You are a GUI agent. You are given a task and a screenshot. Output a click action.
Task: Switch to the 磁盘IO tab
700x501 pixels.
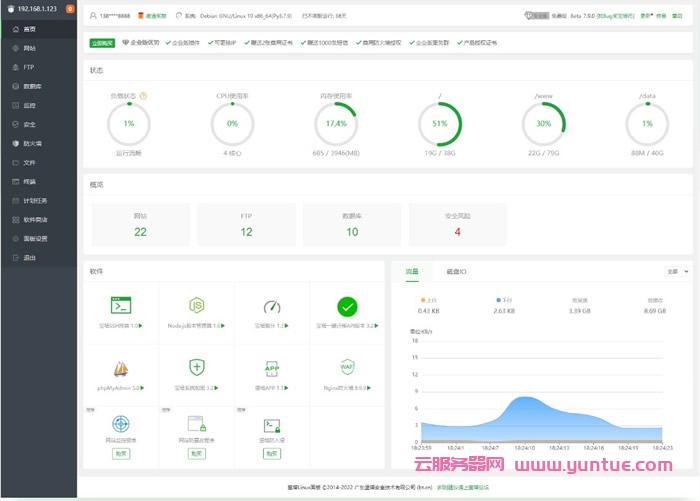(456, 271)
